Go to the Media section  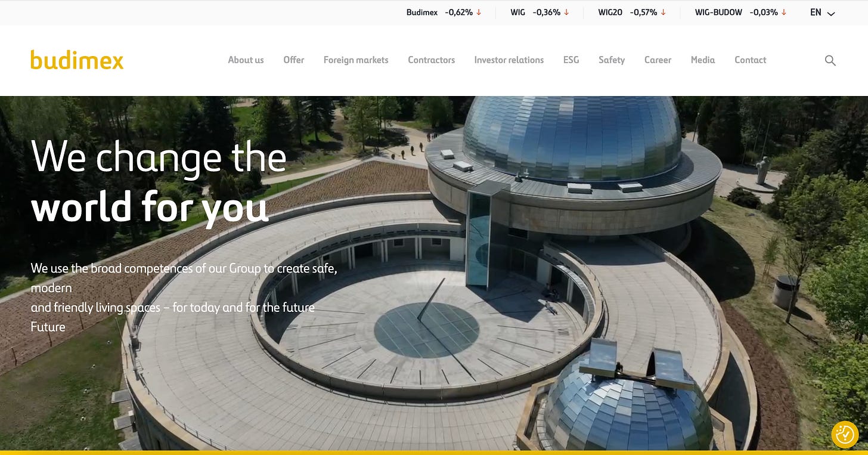(703, 60)
